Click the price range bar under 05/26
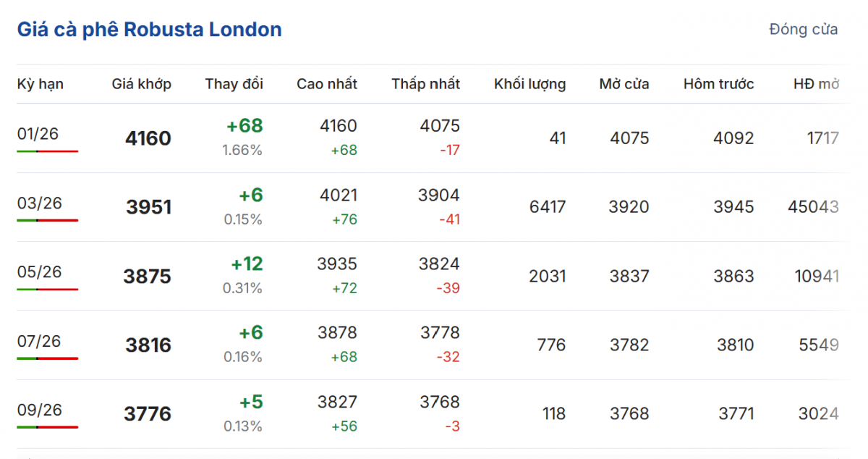This screenshot has width=868, height=459. click(48, 290)
